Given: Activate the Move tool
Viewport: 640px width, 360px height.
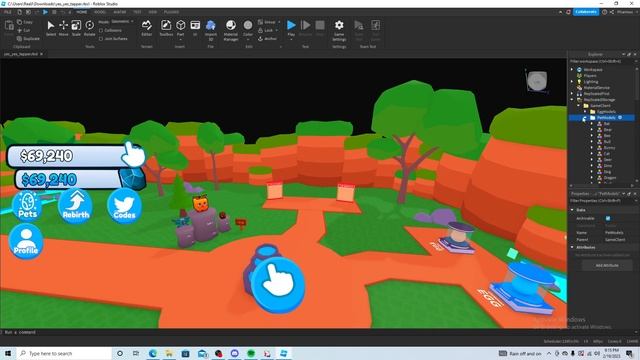Looking at the screenshot, I should pos(63,28).
